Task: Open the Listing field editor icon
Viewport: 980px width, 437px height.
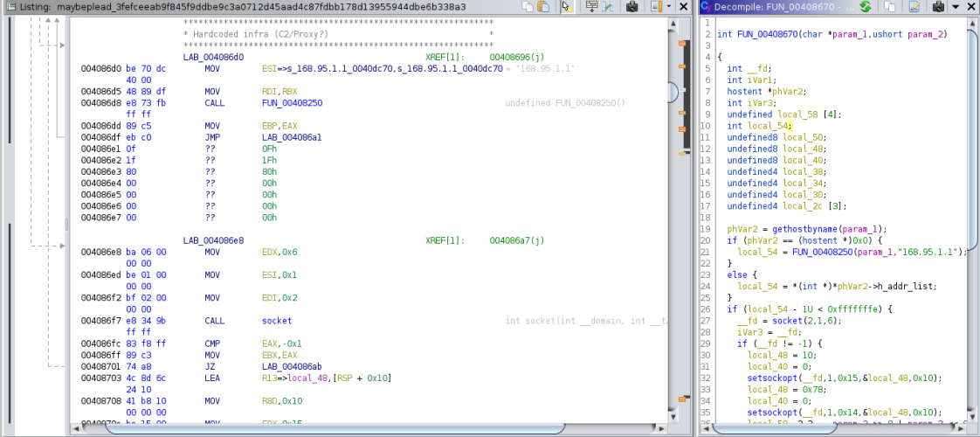Action: coord(592,7)
